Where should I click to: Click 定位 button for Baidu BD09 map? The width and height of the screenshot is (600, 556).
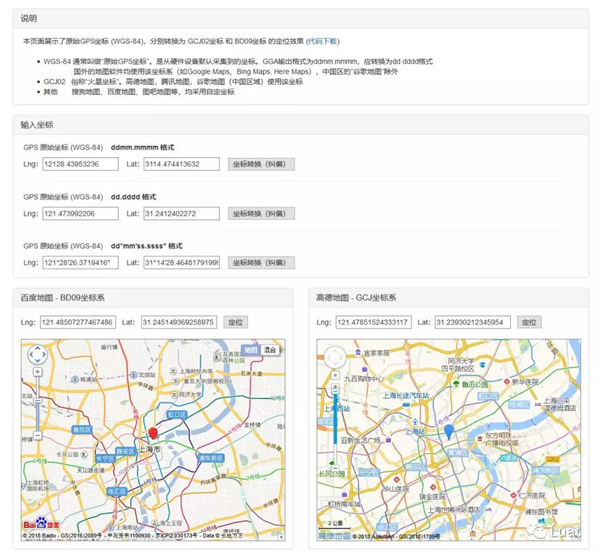(235, 322)
